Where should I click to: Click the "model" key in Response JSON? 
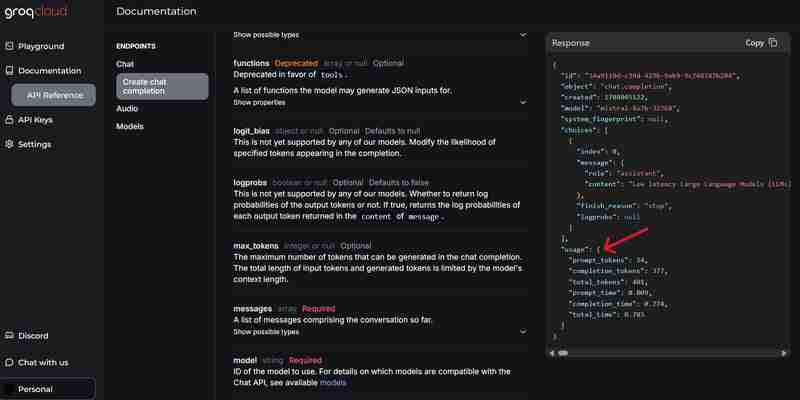coord(577,108)
